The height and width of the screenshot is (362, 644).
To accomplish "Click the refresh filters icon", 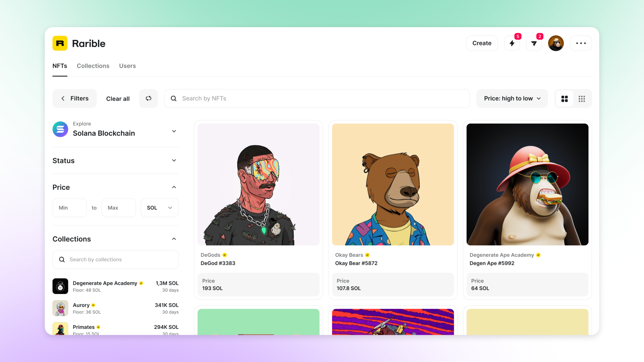I will pos(149,99).
